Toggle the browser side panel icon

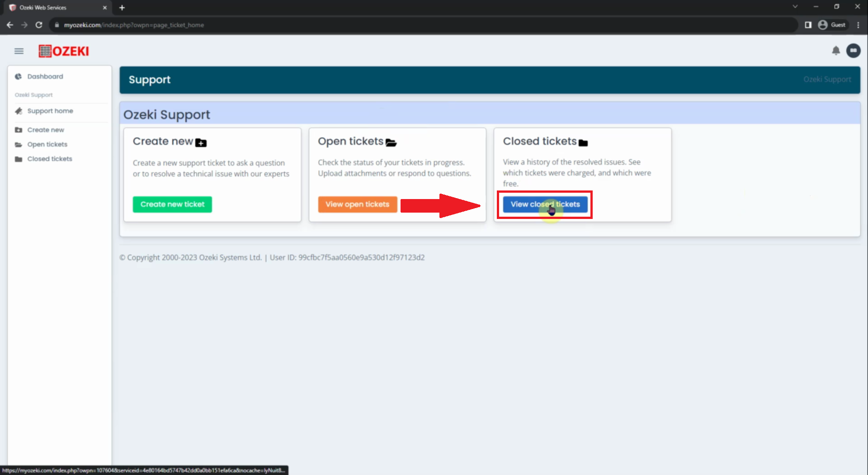[x=808, y=25]
